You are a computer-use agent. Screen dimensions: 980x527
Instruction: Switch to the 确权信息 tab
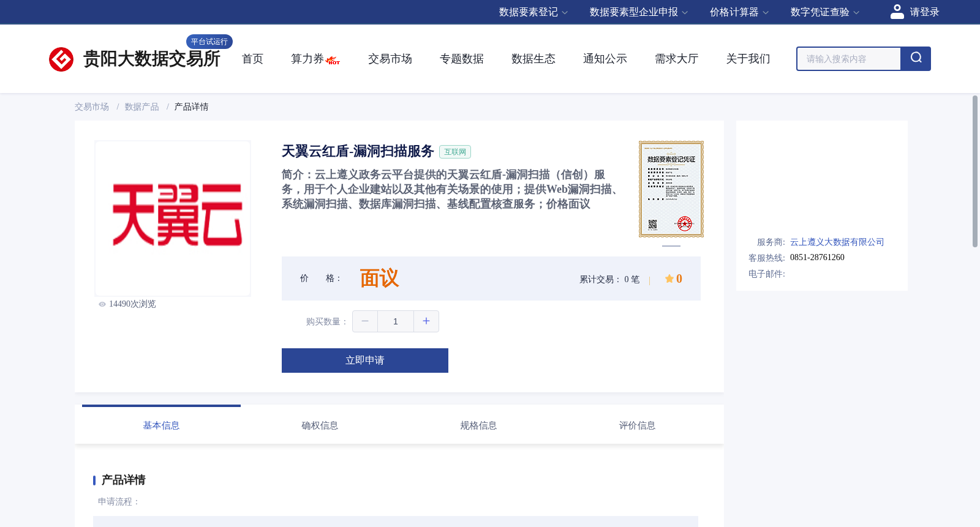320,425
